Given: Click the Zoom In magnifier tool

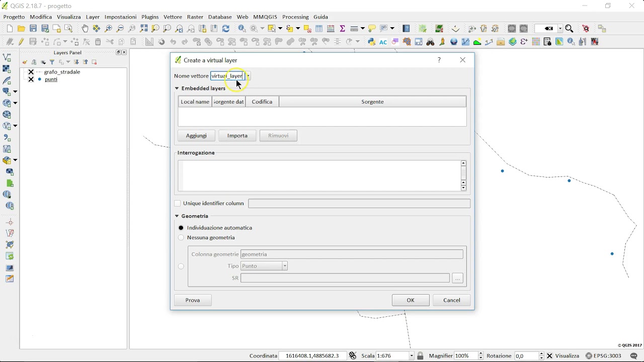Looking at the screenshot, I should (x=108, y=29).
